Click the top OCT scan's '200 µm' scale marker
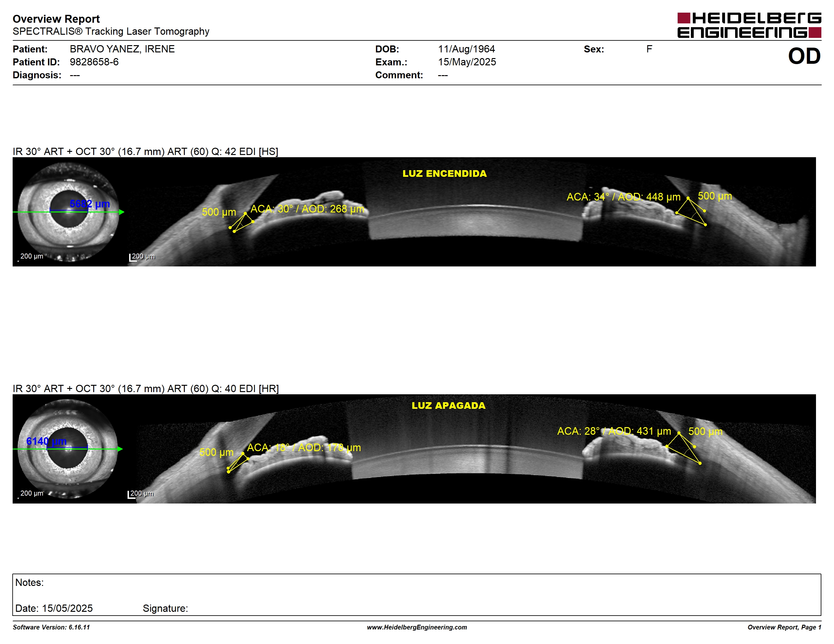834x644 pixels. 142,257
